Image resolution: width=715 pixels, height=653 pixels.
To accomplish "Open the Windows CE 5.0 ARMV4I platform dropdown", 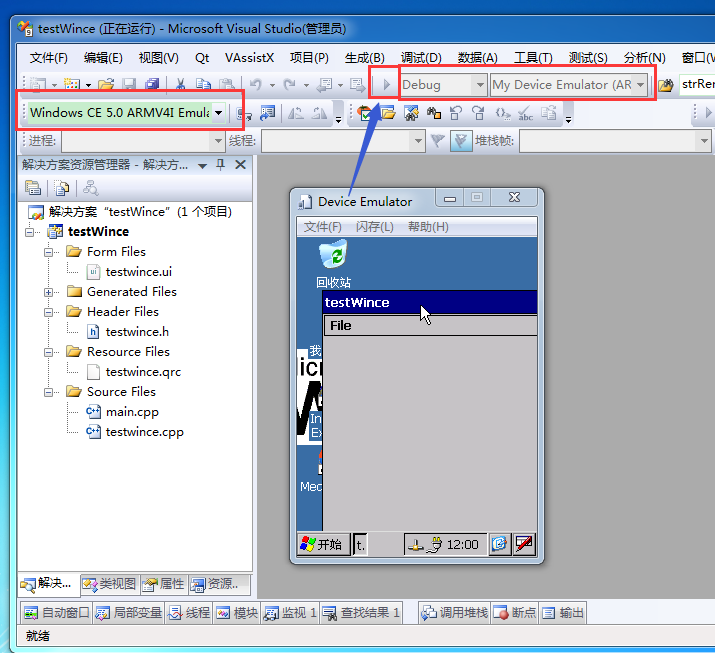I will coord(219,113).
